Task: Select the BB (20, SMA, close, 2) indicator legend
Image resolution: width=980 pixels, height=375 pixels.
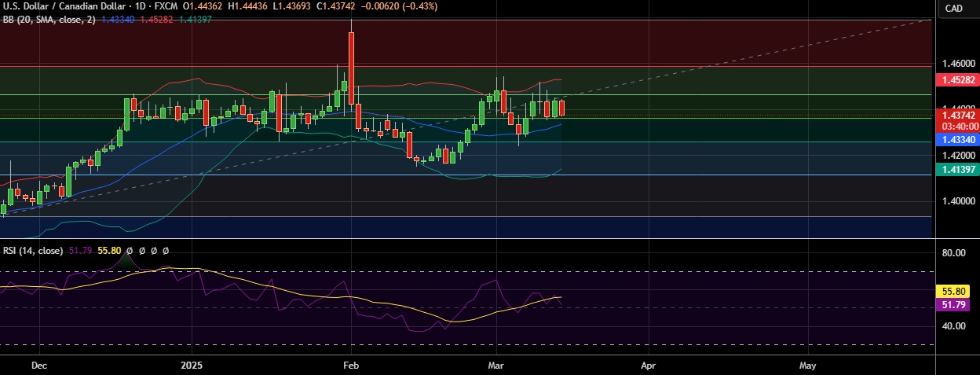Action: tap(49, 19)
